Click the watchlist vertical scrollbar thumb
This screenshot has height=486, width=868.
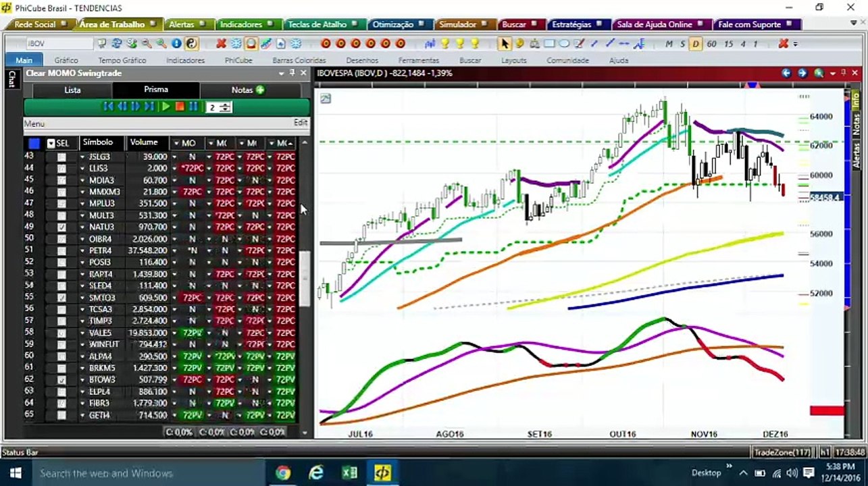(x=305, y=278)
